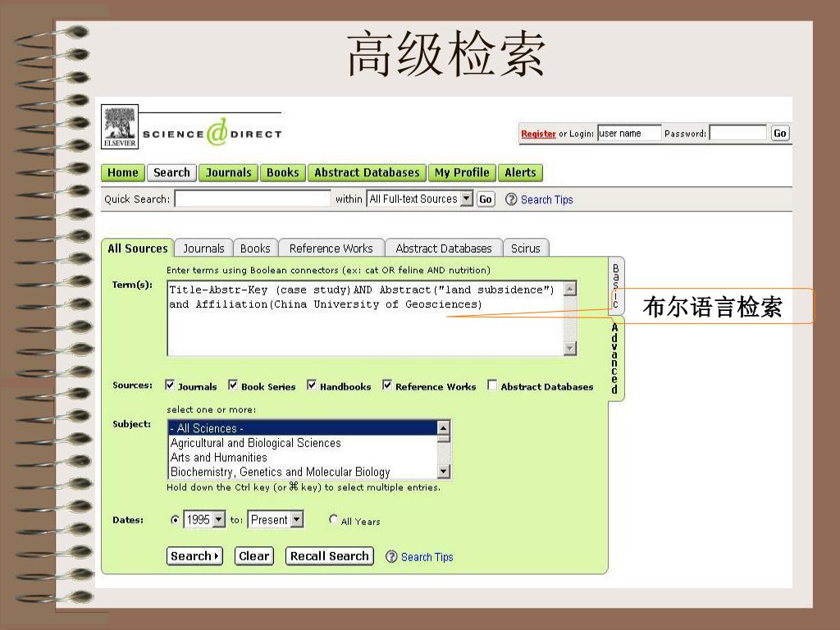Image resolution: width=840 pixels, height=630 pixels.
Task: Switch to the Abstract Databases search tab
Action: [x=444, y=248]
